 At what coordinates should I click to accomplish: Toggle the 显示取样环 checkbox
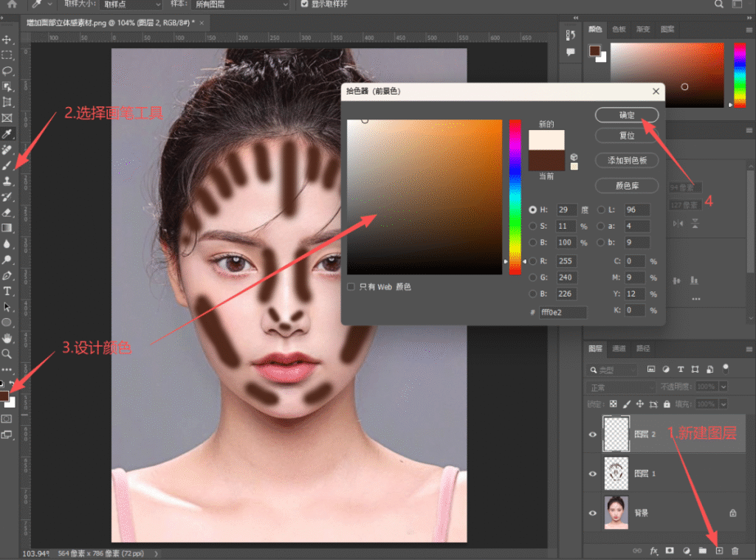tap(305, 4)
